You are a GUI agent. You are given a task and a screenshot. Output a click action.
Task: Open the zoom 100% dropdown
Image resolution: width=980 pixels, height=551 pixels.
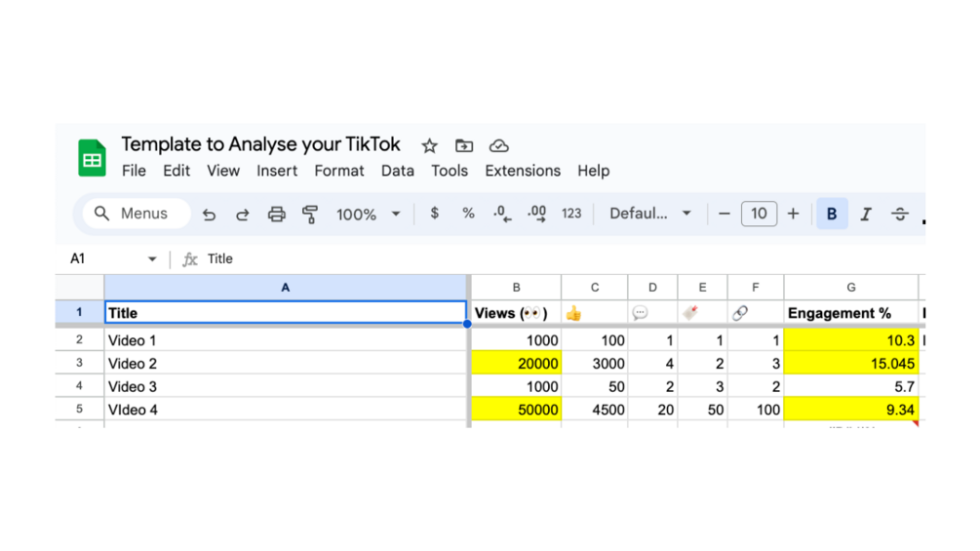tap(369, 215)
